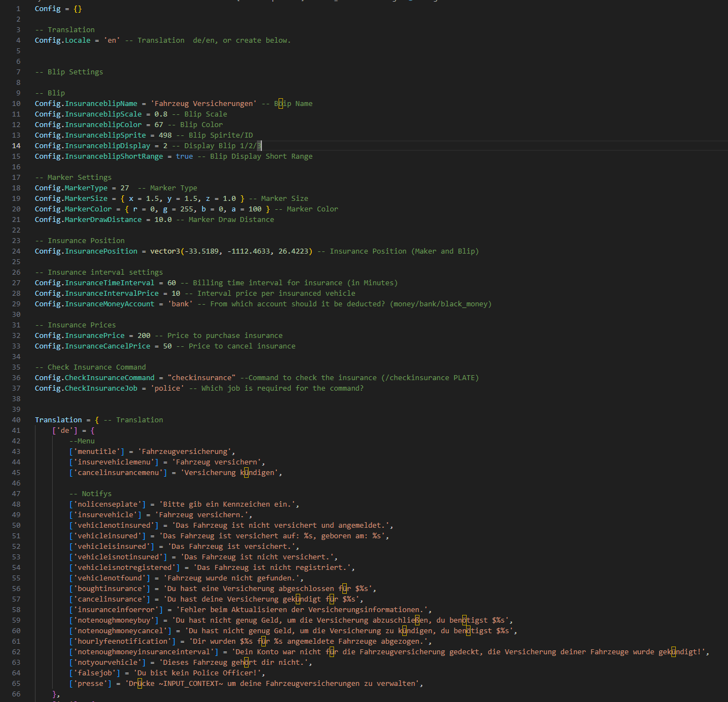Click the ['menutitle'] key

tap(97, 452)
